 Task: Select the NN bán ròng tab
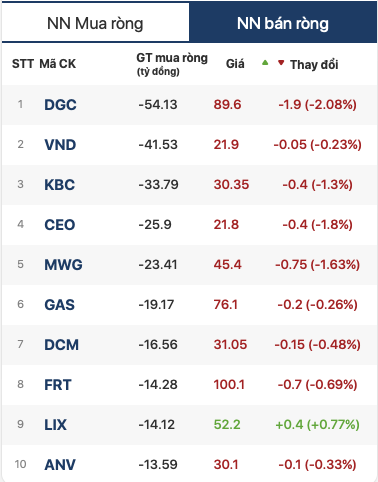[283, 22]
